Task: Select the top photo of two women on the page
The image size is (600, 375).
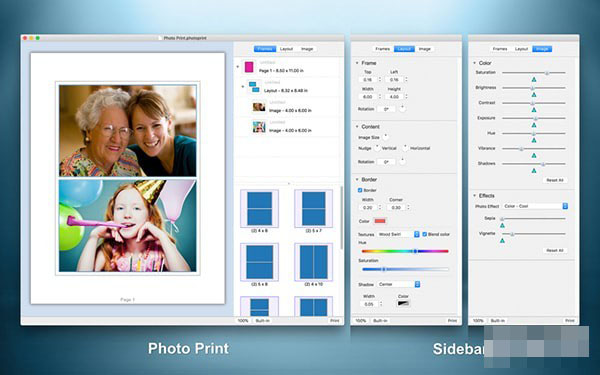Action: [x=127, y=130]
